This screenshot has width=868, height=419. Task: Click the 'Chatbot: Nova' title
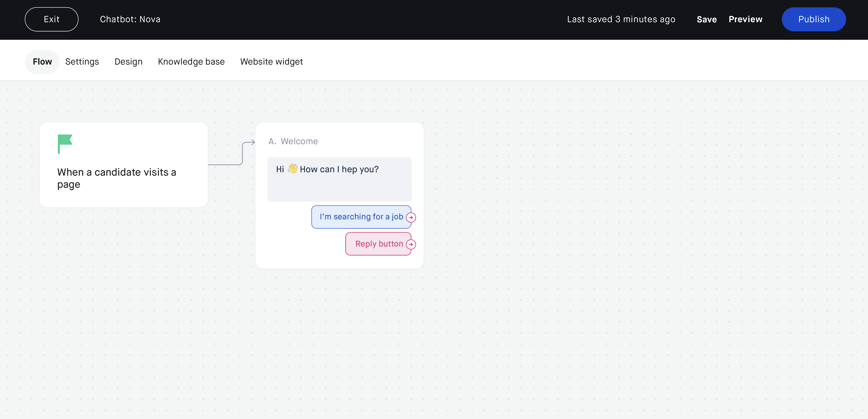pos(130,19)
